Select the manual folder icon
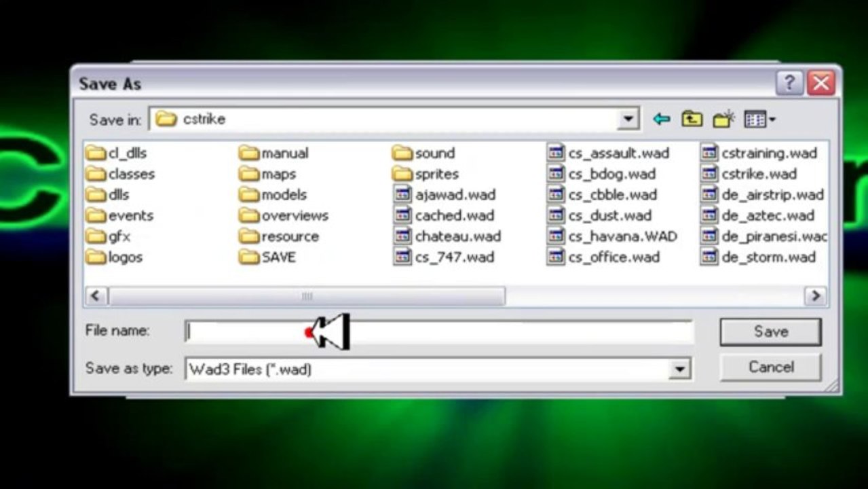The image size is (868, 489). pos(249,153)
